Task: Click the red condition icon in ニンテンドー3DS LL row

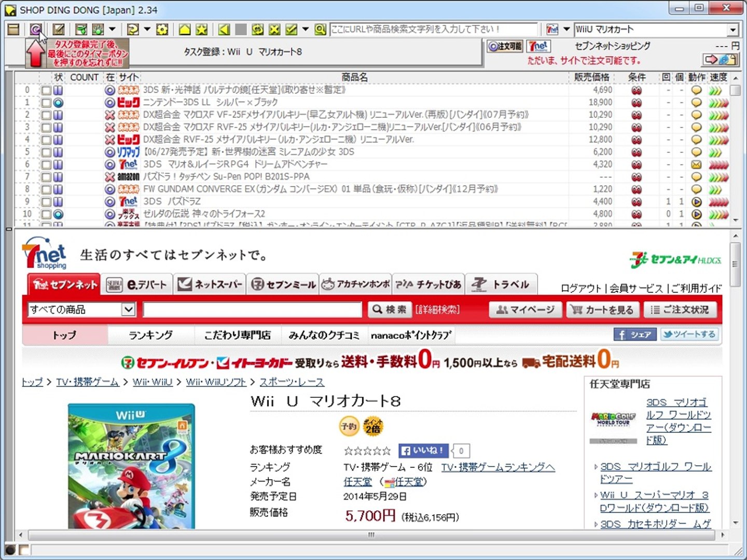Action: (x=637, y=103)
